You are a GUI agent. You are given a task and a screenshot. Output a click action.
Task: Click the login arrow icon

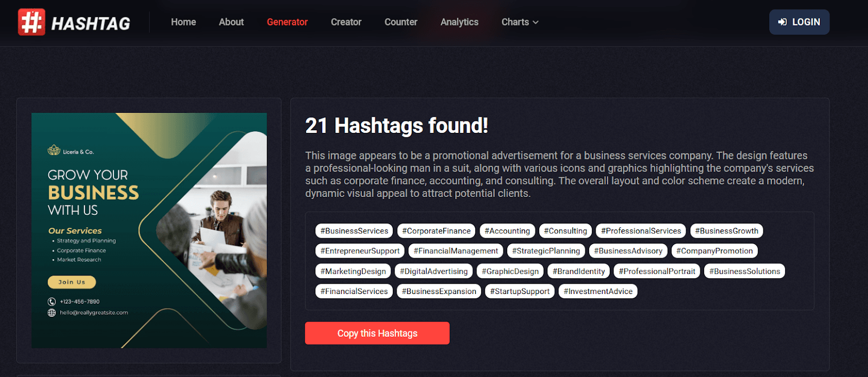point(782,22)
